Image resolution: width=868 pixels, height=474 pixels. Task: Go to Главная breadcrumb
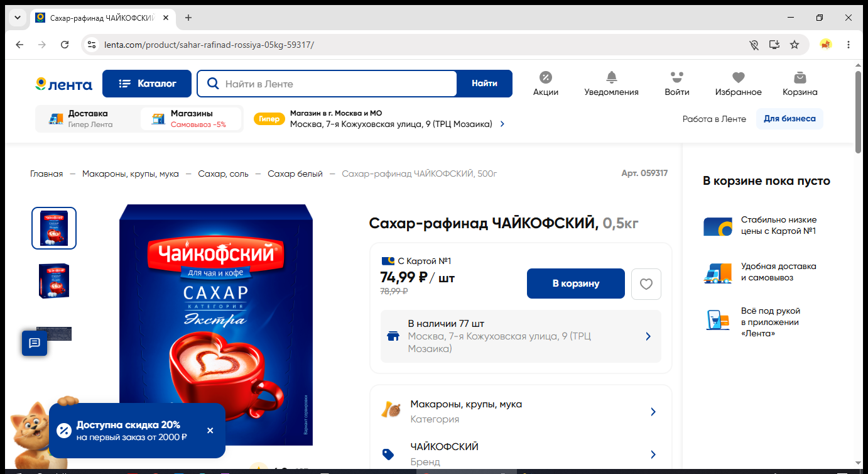click(x=46, y=174)
